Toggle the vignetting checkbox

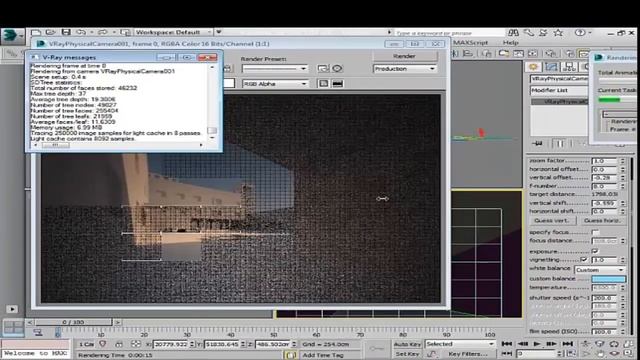tap(584, 260)
